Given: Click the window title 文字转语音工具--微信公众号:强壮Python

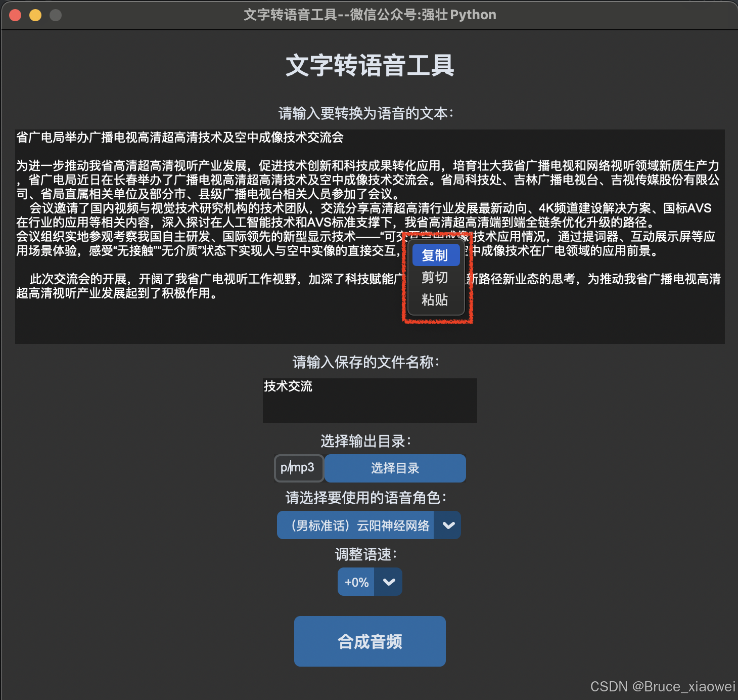Looking at the screenshot, I should point(370,15).
